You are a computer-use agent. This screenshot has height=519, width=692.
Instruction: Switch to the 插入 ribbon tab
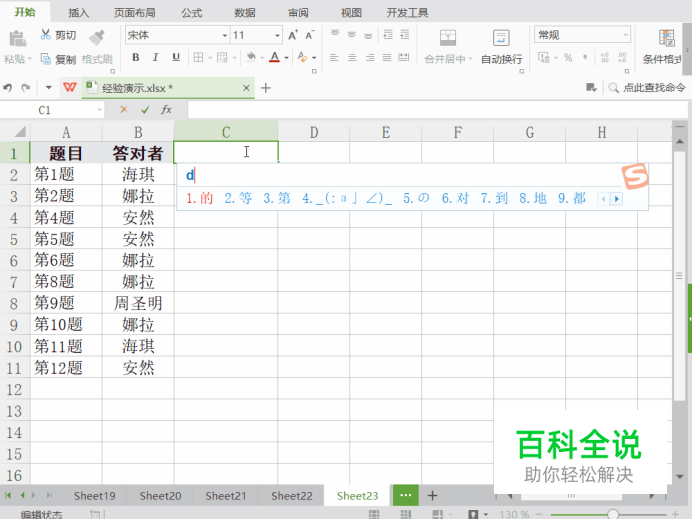(79, 12)
